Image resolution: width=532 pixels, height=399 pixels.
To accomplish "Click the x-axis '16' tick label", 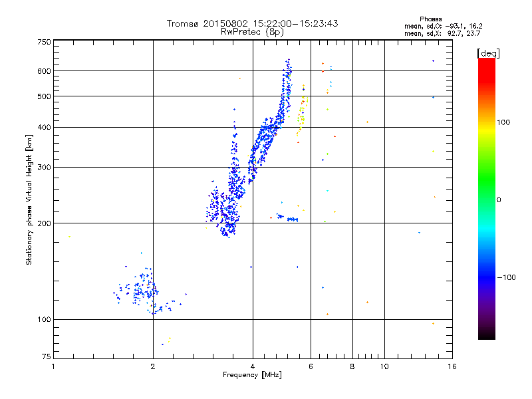I will click(452, 366).
